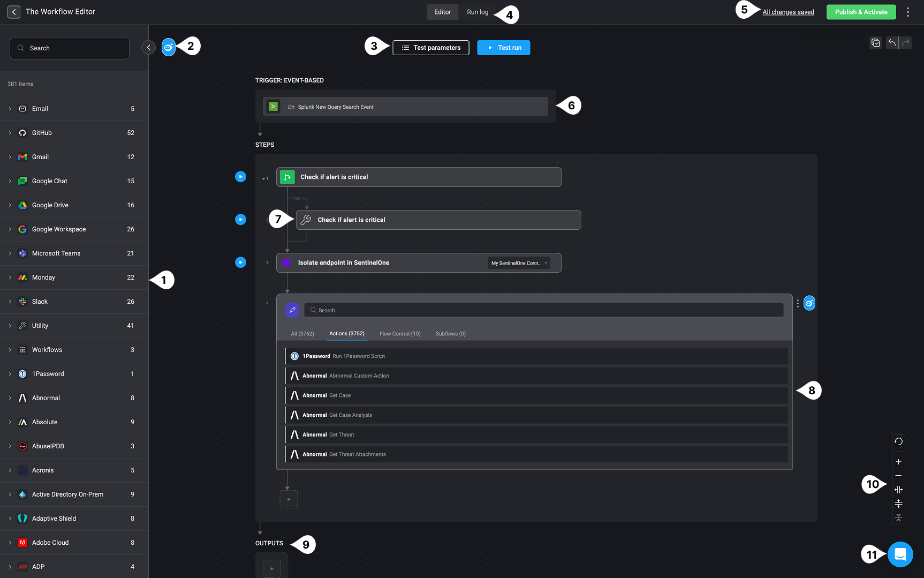Choose Abnormal Custom Action
The width and height of the screenshot is (924, 578).
coord(536,376)
